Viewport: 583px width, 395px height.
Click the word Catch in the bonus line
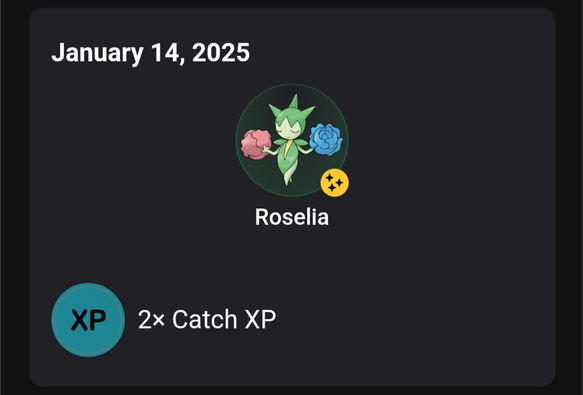point(204,319)
